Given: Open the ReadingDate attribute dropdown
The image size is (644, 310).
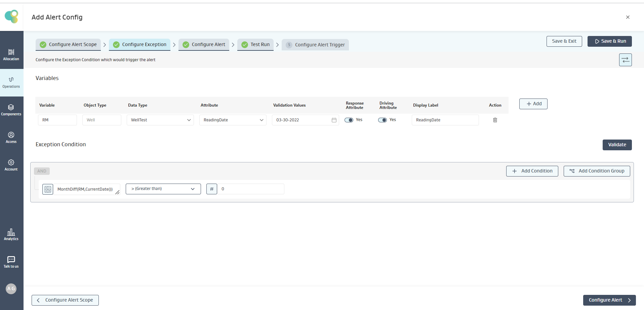Looking at the screenshot, I should click(233, 120).
